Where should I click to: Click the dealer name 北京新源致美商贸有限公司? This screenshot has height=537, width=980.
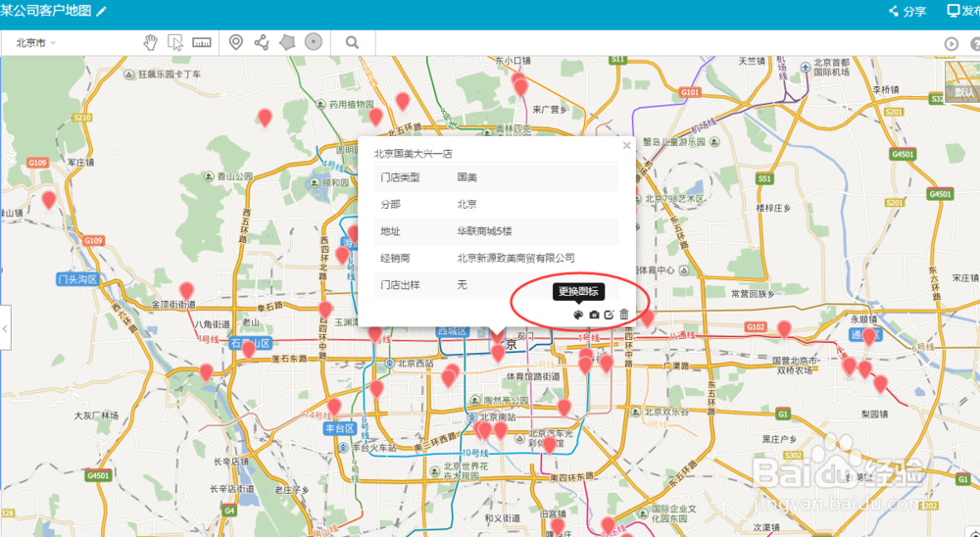click(515, 258)
